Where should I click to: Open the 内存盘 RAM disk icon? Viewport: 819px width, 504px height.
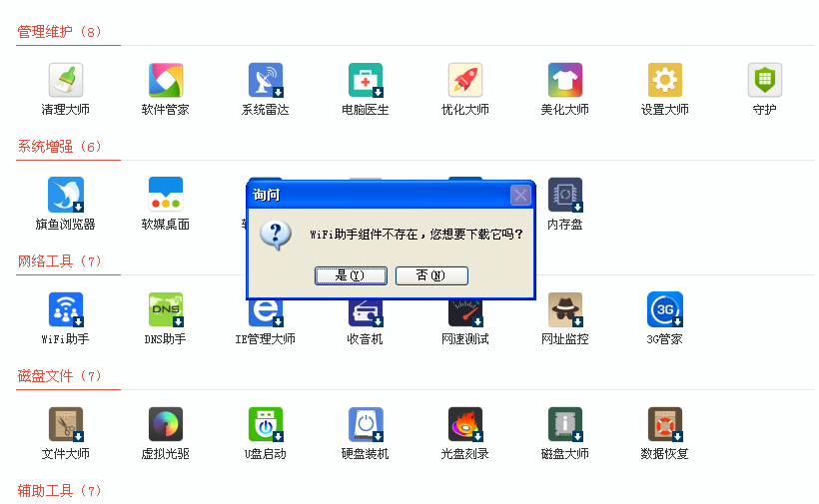pyautogui.click(x=565, y=195)
